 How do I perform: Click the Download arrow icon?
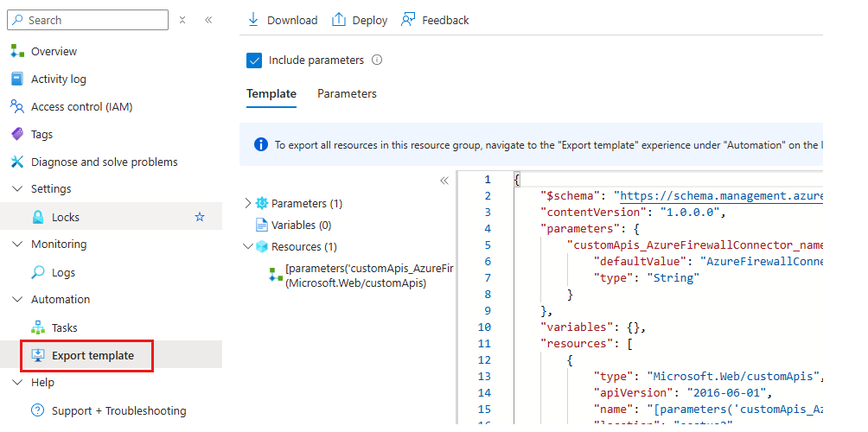(253, 20)
